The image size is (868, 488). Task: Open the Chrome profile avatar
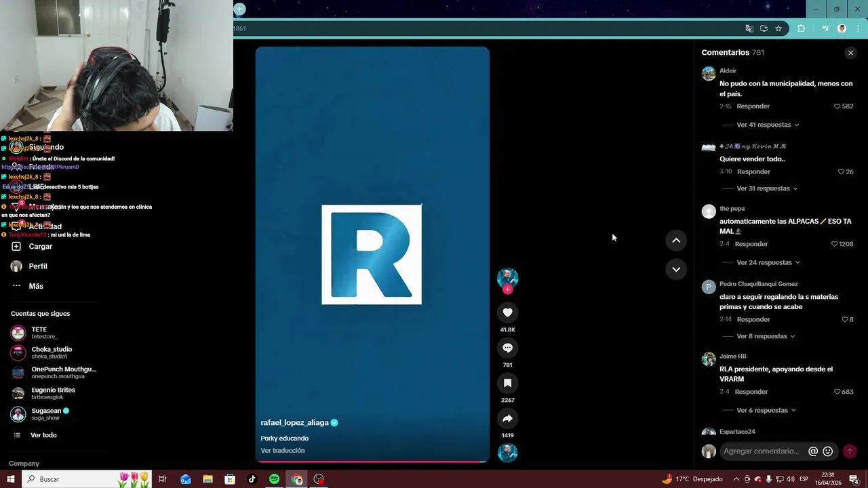pos(842,28)
